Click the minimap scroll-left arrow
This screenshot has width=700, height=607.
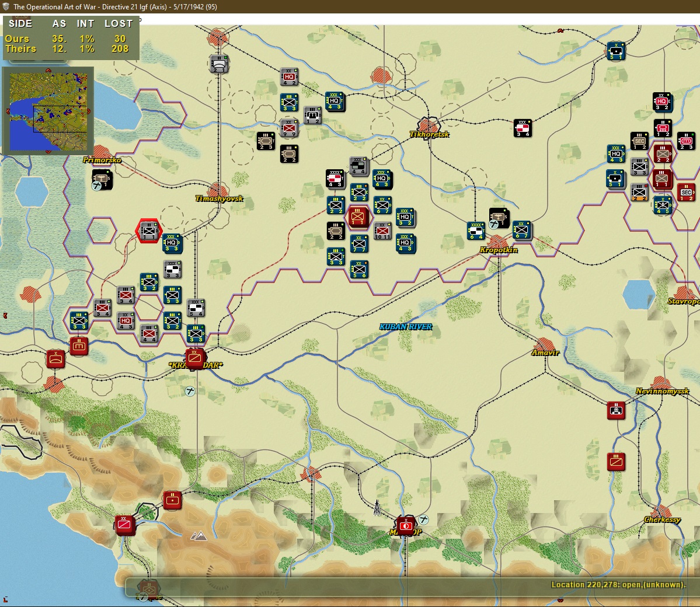7,111
